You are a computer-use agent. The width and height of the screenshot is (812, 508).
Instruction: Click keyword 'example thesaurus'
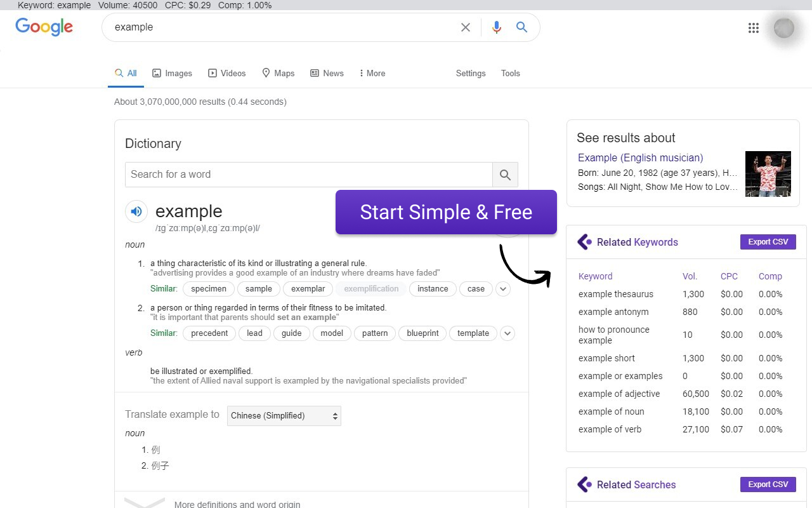616,294
